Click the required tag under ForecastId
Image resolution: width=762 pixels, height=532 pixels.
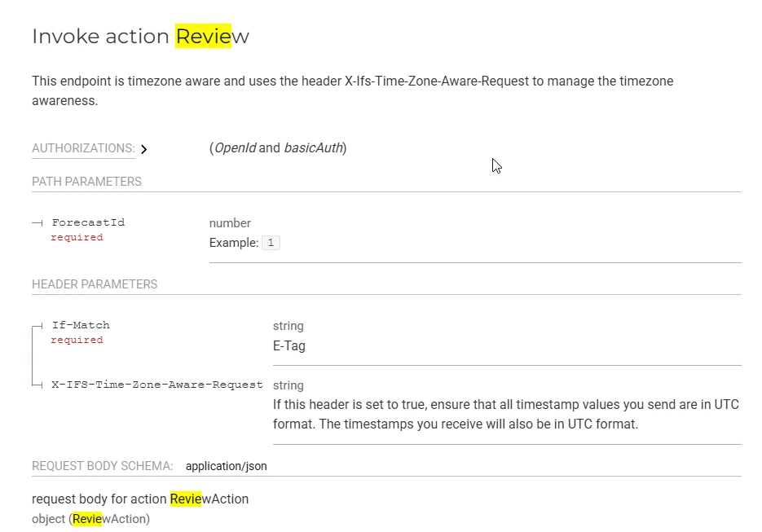(77, 237)
